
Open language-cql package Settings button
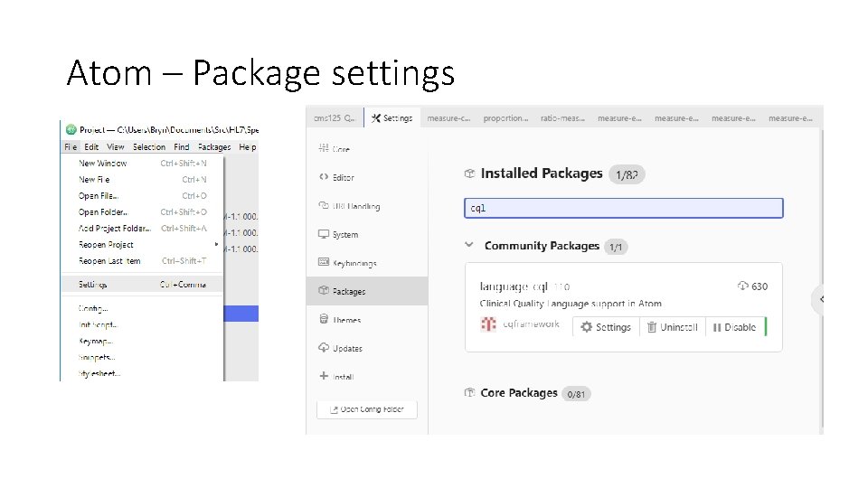pos(606,327)
